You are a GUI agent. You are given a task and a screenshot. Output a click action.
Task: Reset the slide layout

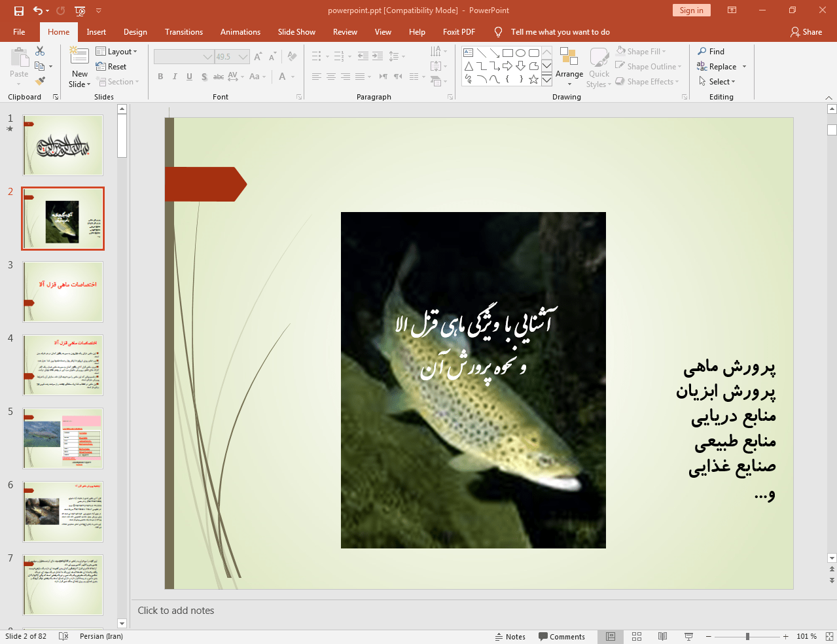click(x=111, y=67)
